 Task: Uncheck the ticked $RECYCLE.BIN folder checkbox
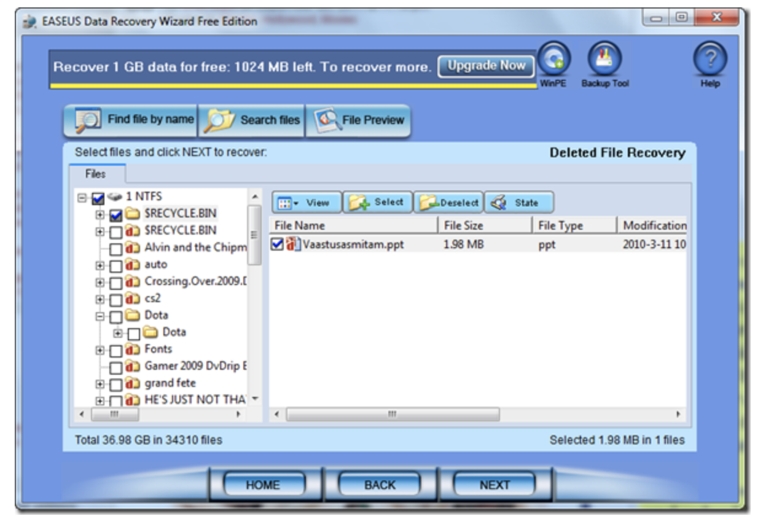(115, 216)
